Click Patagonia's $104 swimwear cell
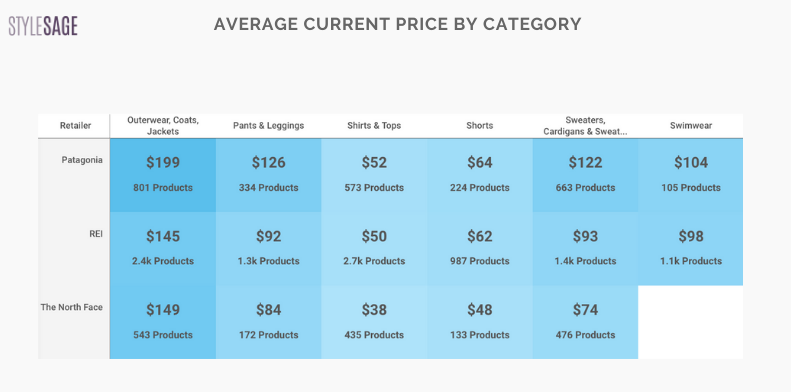 tap(691, 175)
